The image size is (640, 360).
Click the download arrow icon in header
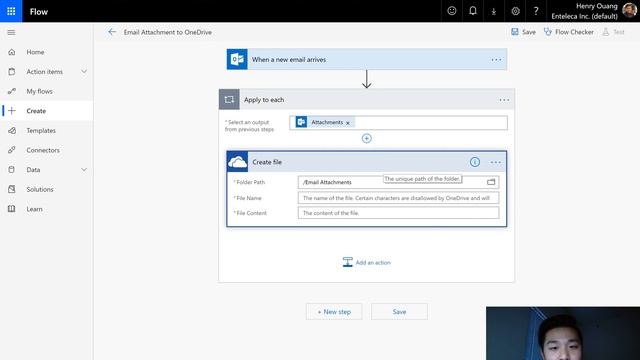[494, 11]
